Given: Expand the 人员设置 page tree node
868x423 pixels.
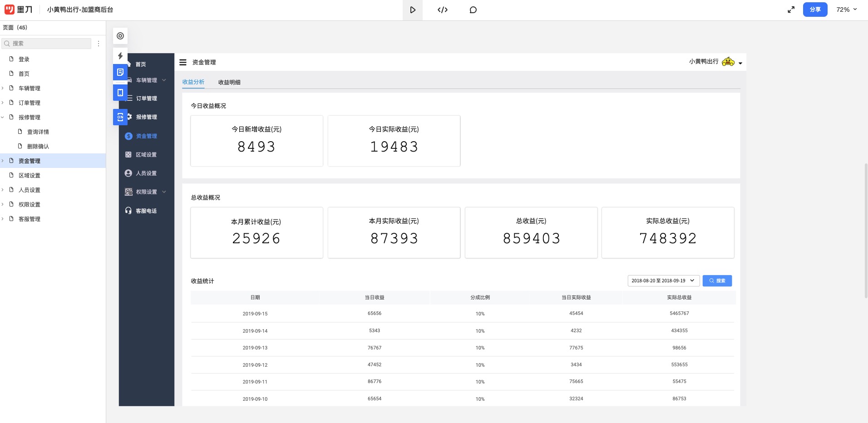Looking at the screenshot, I should [x=3, y=190].
